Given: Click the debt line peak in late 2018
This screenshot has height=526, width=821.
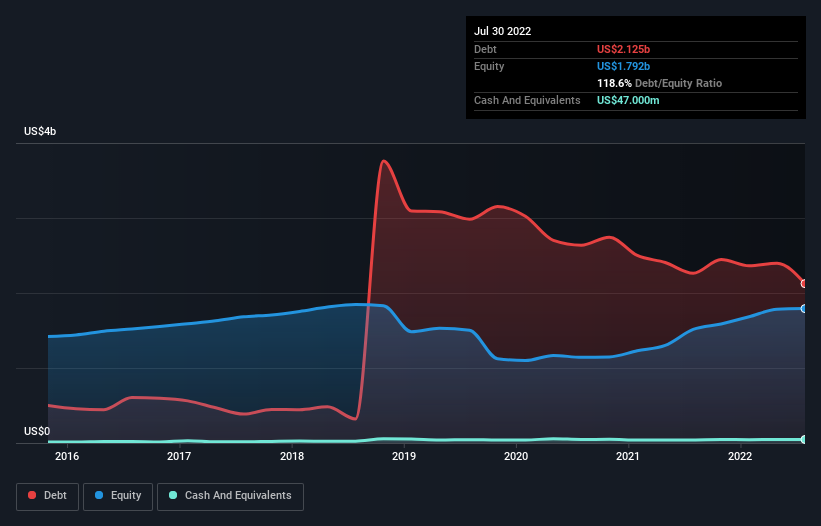Looking at the screenshot, I should tap(384, 161).
